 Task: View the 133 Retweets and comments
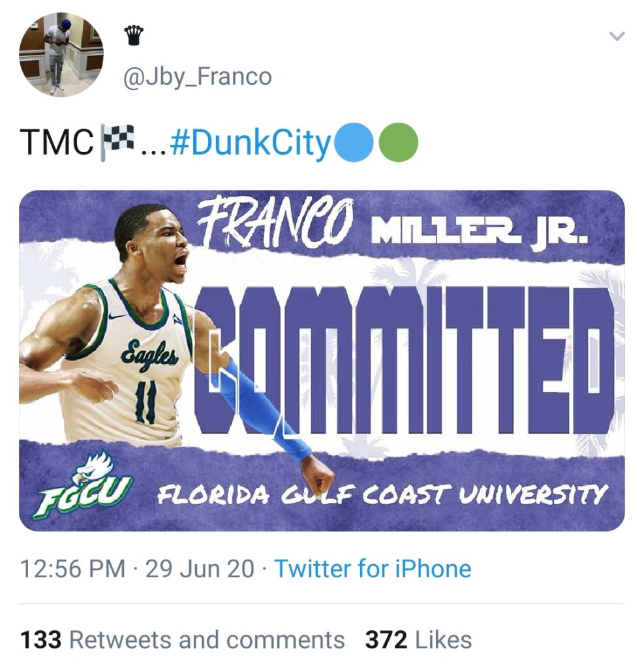point(183,640)
